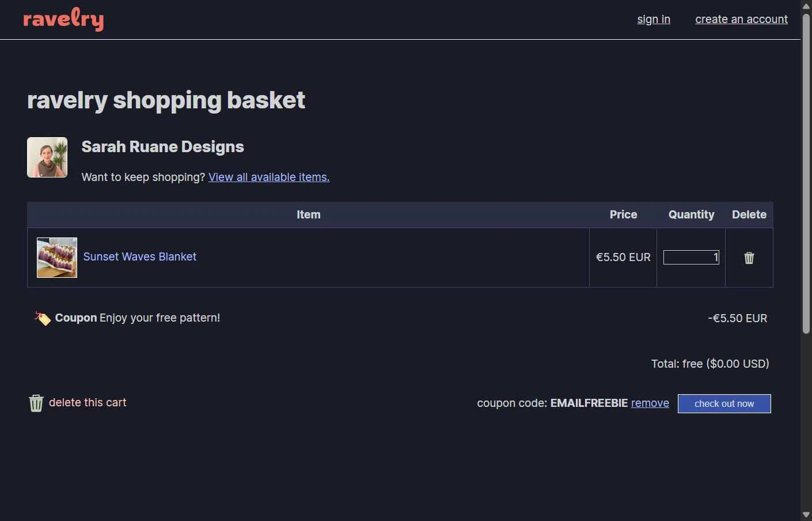The width and height of the screenshot is (812, 521).
Task: Open create an account link
Action: click(741, 19)
